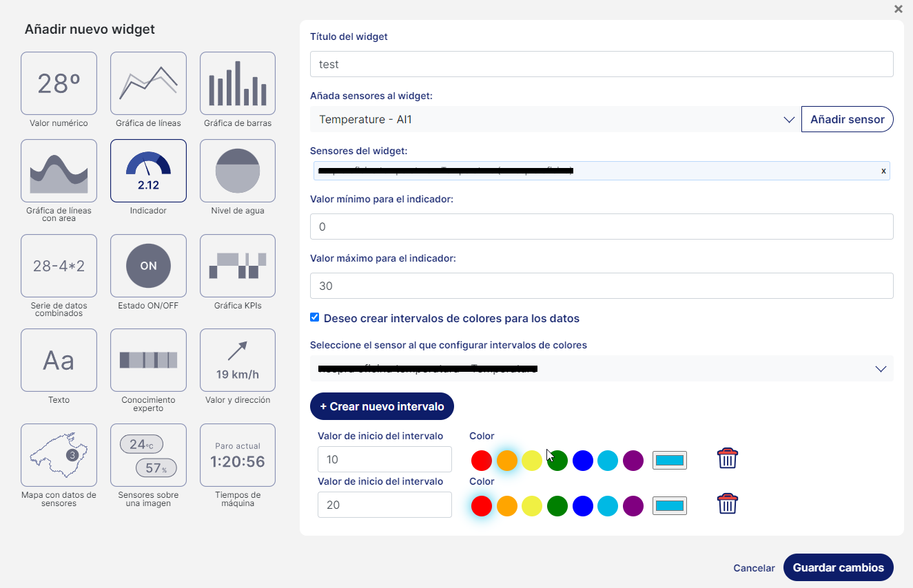Viewport: 913px width, 588px height.
Task: Remove the sensor from Sensores del widget
Action: click(883, 171)
